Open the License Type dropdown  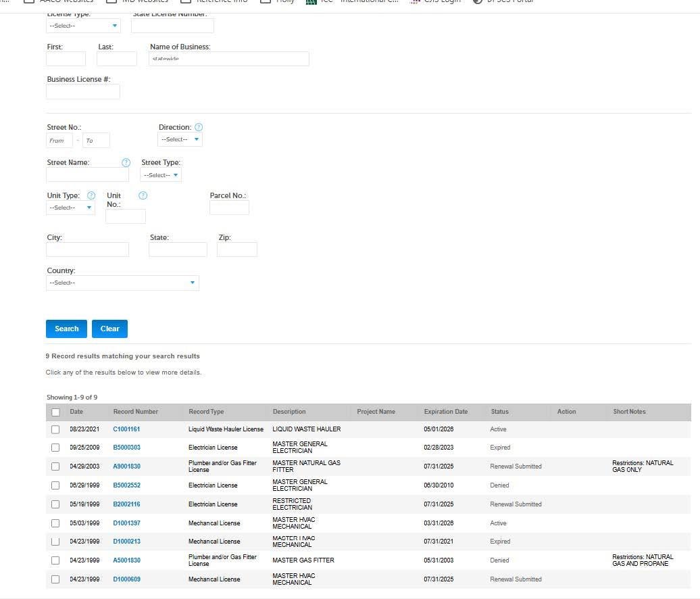84,26
